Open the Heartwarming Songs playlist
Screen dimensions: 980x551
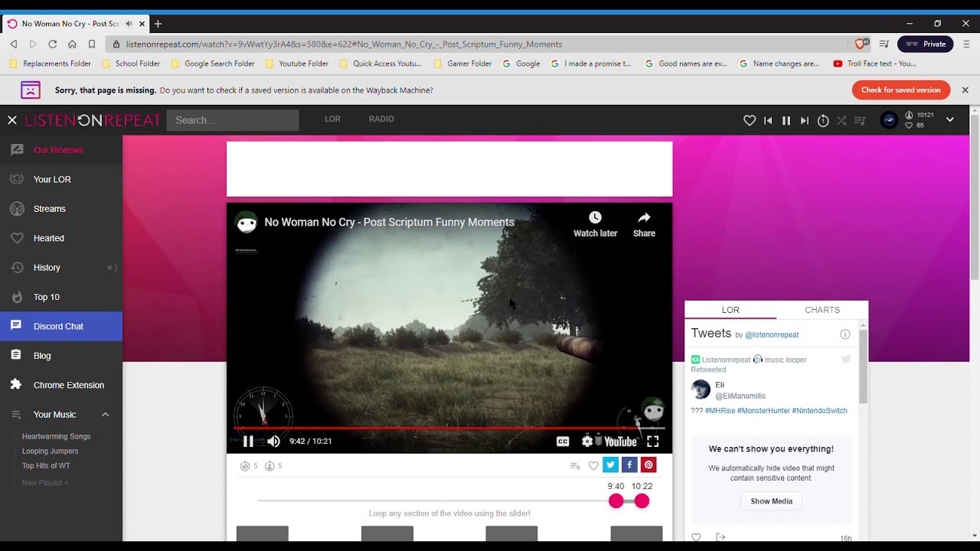tap(56, 436)
